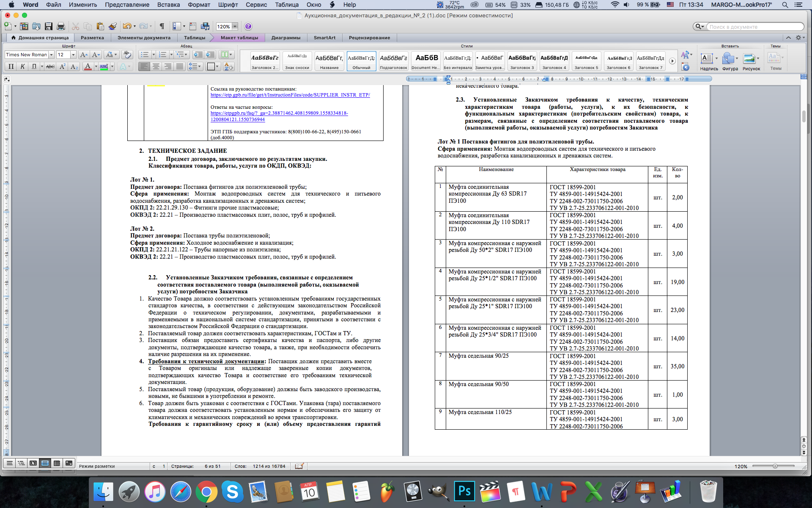
Task: Click the Undo arrow icon
Action: [x=126, y=26]
